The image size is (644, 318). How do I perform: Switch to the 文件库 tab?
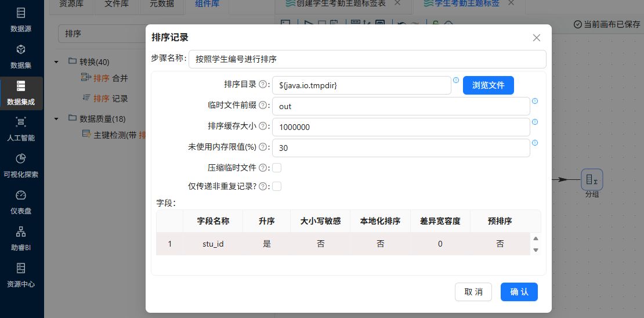pos(116,5)
